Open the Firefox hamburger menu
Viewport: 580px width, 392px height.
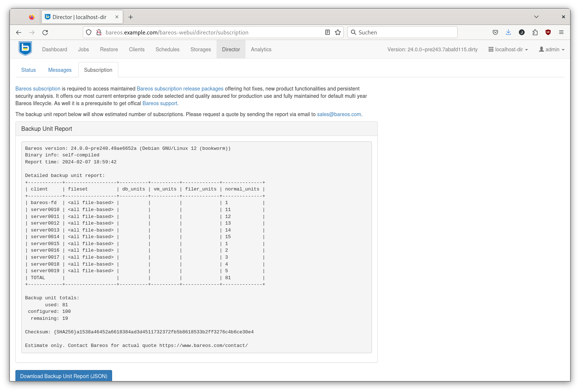click(561, 33)
